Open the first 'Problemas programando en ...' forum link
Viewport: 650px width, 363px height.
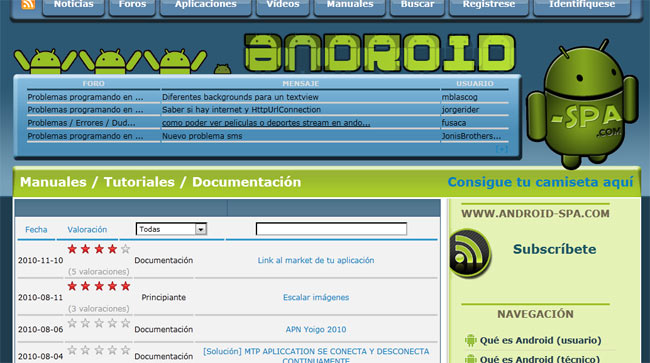[x=85, y=97]
